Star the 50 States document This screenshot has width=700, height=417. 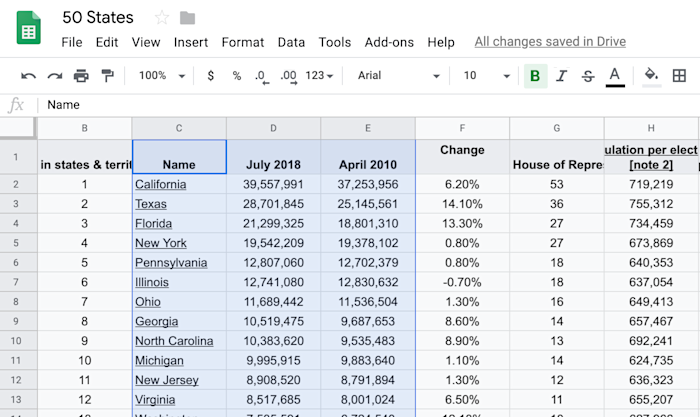(162, 18)
